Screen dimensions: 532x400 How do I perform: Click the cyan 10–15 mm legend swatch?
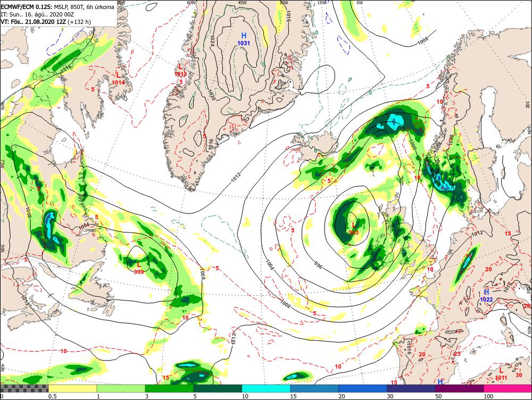tap(266, 388)
